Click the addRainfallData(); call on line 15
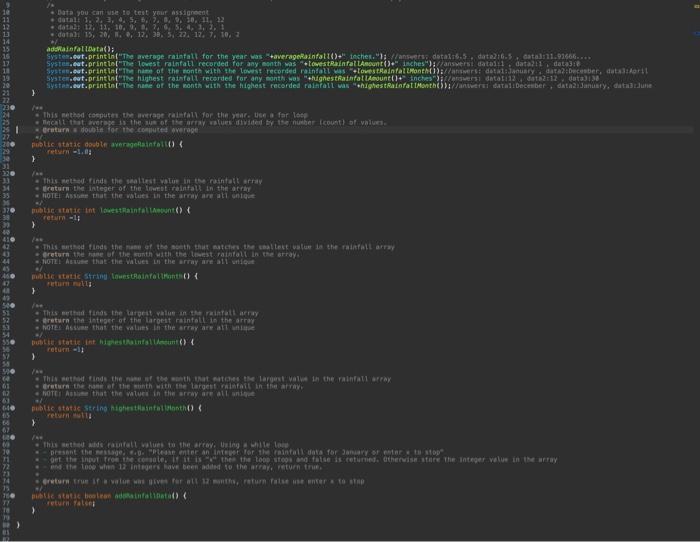This screenshot has height=542, width=700. [x=80, y=49]
